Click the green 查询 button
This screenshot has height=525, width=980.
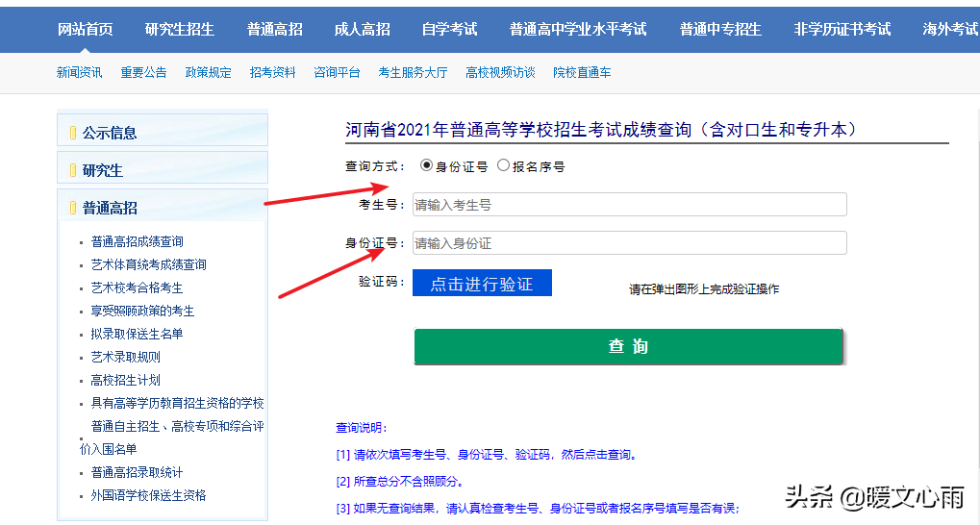[628, 346]
